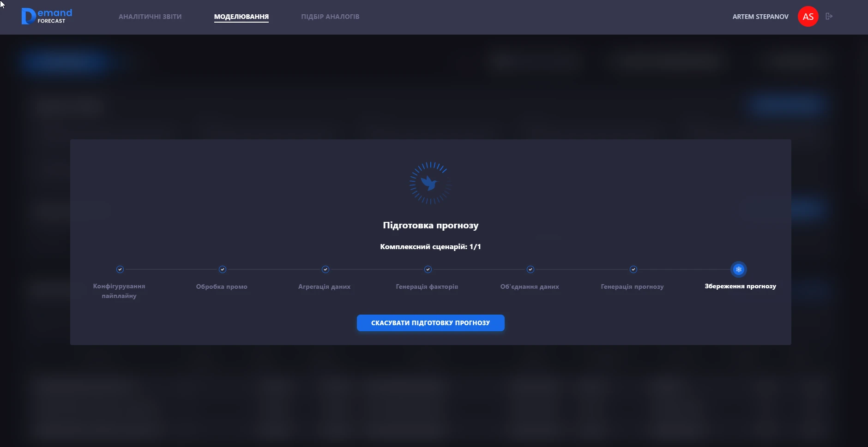Switch to Підбір аналогів tab
The width and height of the screenshot is (868, 447).
pyautogui.click(x=330, y=17)
